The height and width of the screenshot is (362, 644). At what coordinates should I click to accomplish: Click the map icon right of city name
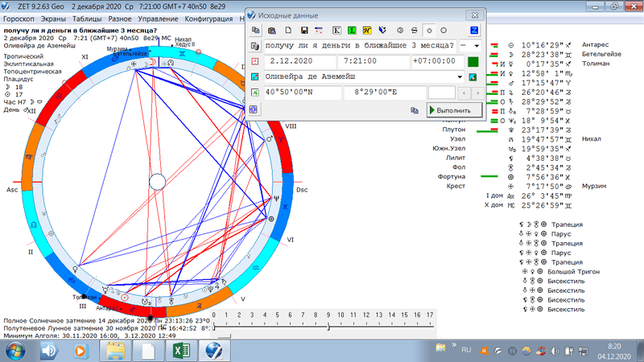tap(473, 77)
